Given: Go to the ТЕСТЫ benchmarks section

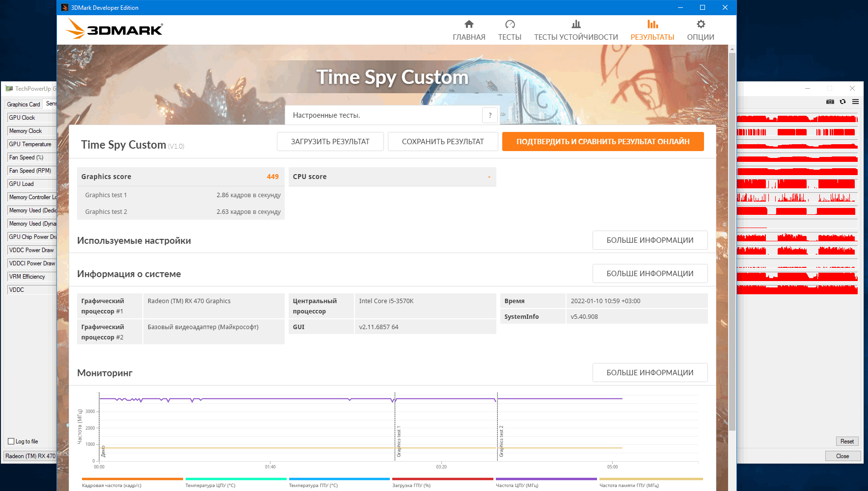Looking at the screenshot, I should [x=510, y=30].
